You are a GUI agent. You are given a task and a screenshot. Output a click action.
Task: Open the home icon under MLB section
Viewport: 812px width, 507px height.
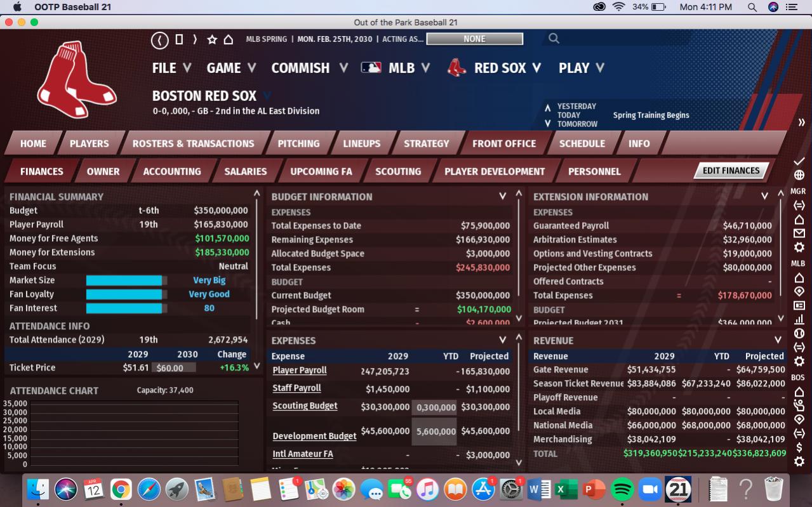click(x=799, y=277)
